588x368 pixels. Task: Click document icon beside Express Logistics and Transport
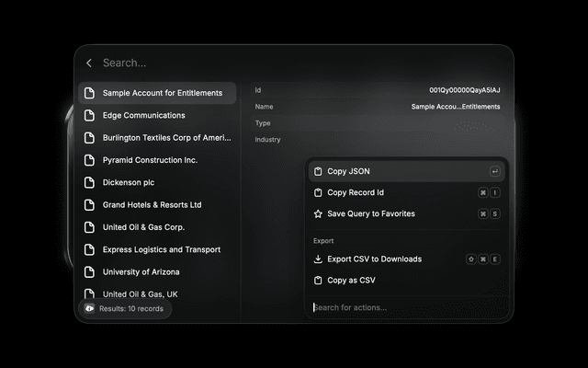point(89,249)
